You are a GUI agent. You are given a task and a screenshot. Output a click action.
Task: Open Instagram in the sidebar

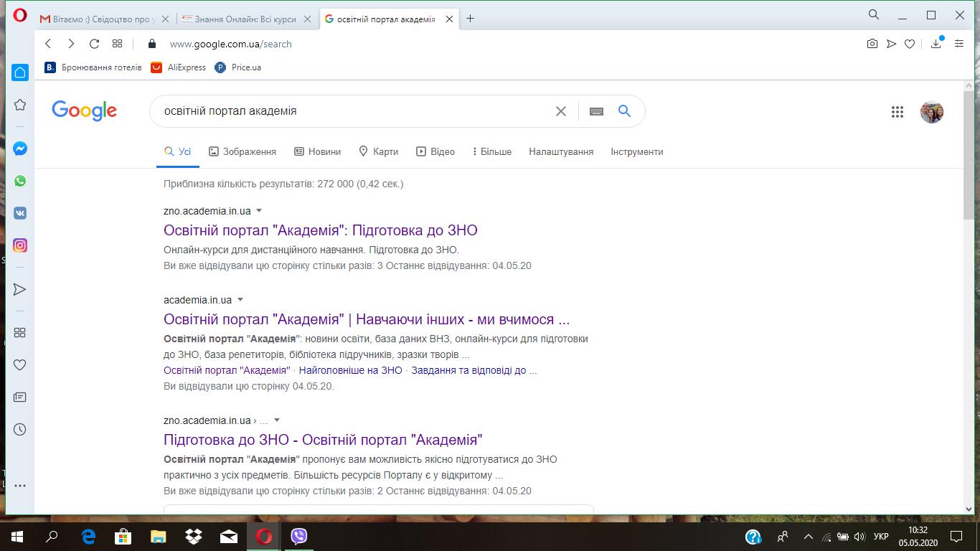coord(20,245)
